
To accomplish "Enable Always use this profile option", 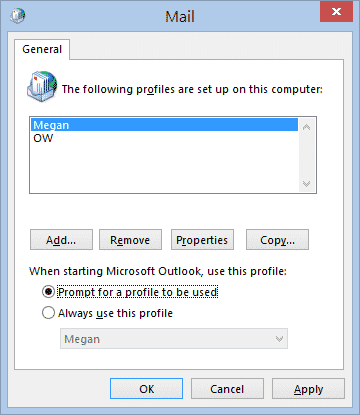I will coord(48,313).
